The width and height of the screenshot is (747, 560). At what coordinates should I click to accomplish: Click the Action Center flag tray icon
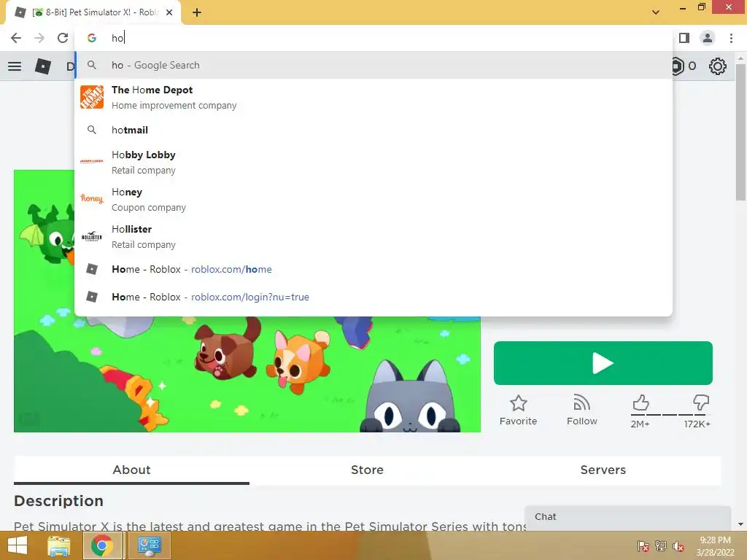coord(643,546)
